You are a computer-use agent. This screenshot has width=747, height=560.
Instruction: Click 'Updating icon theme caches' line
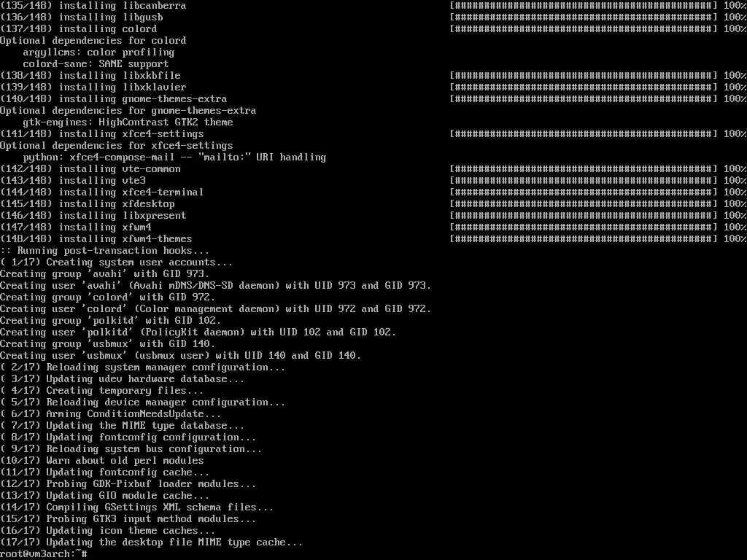point(108,531)
